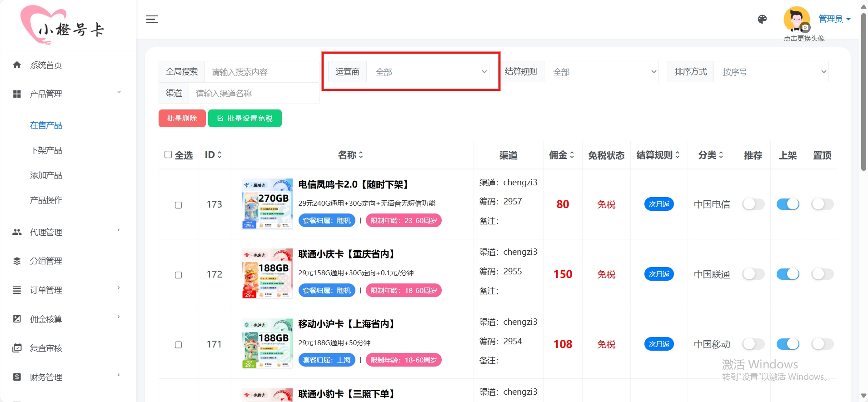
Task: Toggle the sidebar hamburger menu icon
Action: point(152,19)
